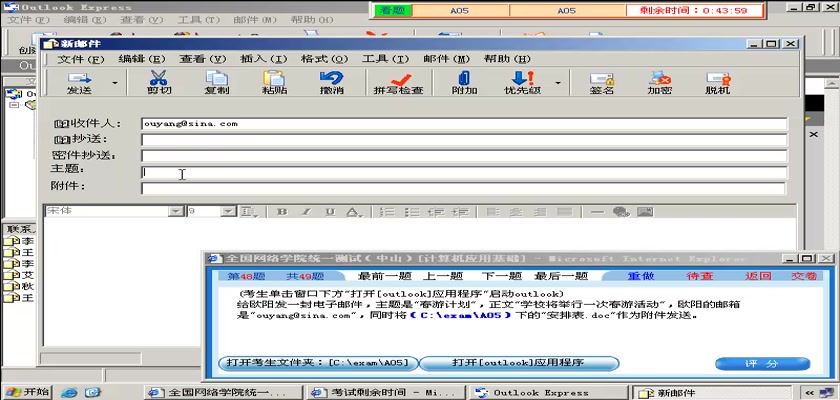The height and width of the screenshot is (400, 840).
Task: Click the Copy (复制) toolbar icon
Action: (217, 83)
